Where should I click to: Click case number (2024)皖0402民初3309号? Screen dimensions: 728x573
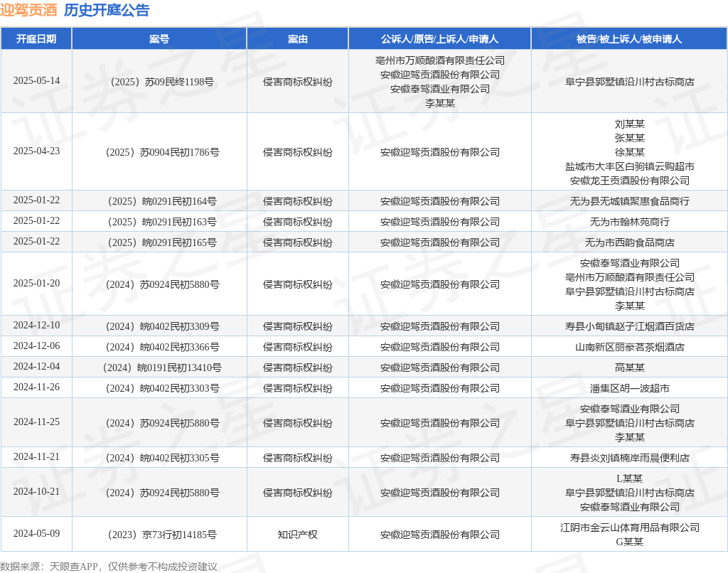coord(162,326)
